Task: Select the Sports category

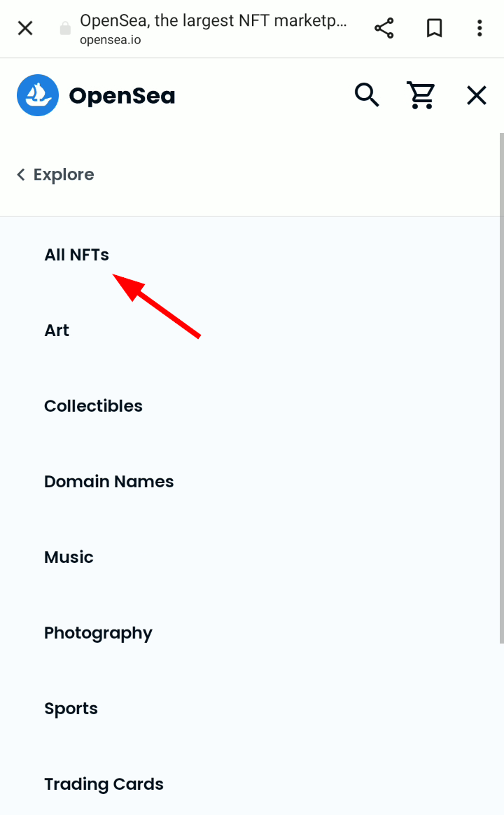Action: point(71,709)
